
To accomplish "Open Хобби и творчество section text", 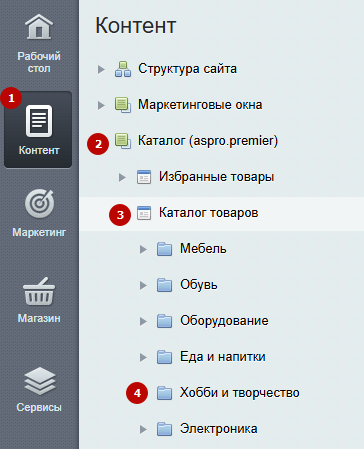I will 240,393.
